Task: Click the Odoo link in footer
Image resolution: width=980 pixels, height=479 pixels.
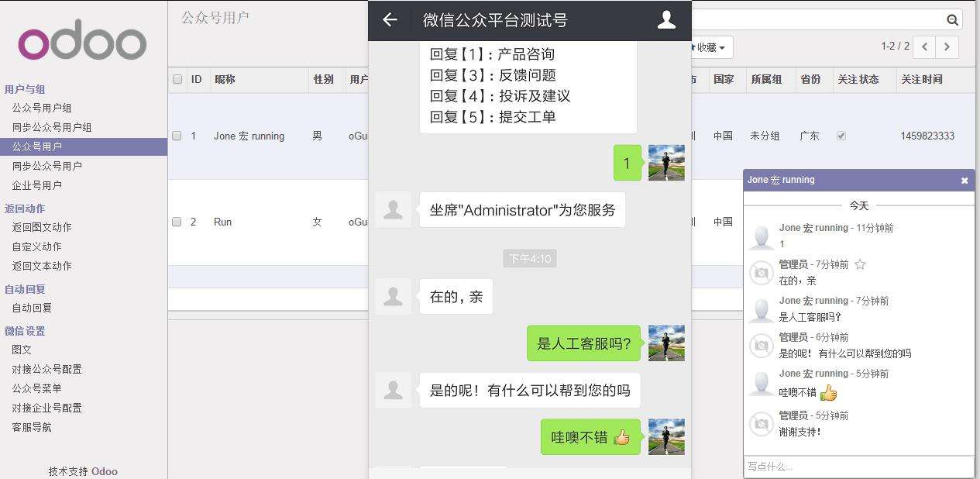Action: 105,471
